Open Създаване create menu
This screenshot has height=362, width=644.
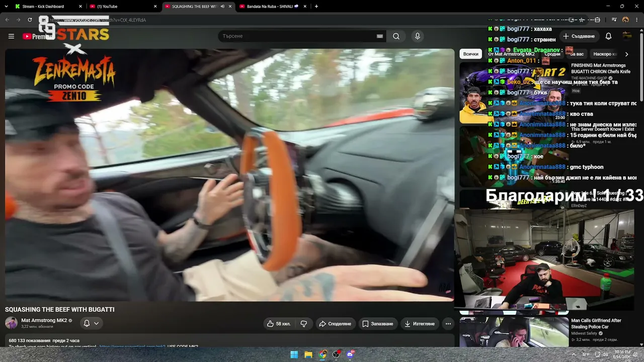(579, 36)
